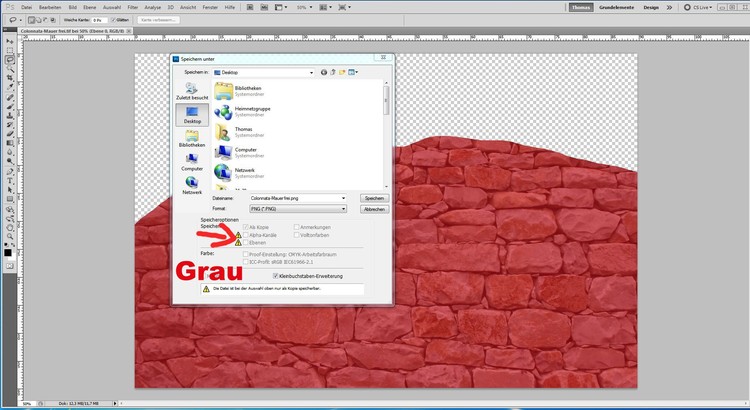Screen dimensions: 750x410
Task: Select the Brush tool in the toolbox
Action: click(x=10, y=106)
